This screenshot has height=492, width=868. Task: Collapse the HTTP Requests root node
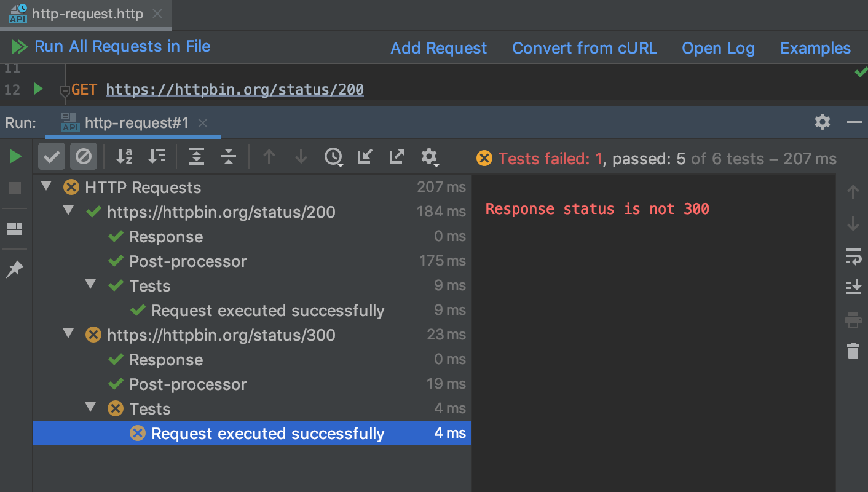point(45,187)
